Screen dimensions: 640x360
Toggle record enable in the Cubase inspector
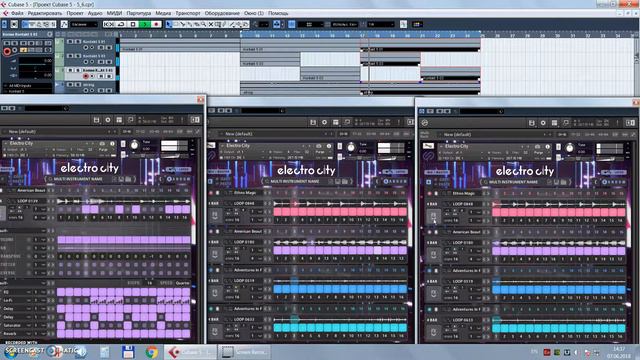(x=7, y=51)
